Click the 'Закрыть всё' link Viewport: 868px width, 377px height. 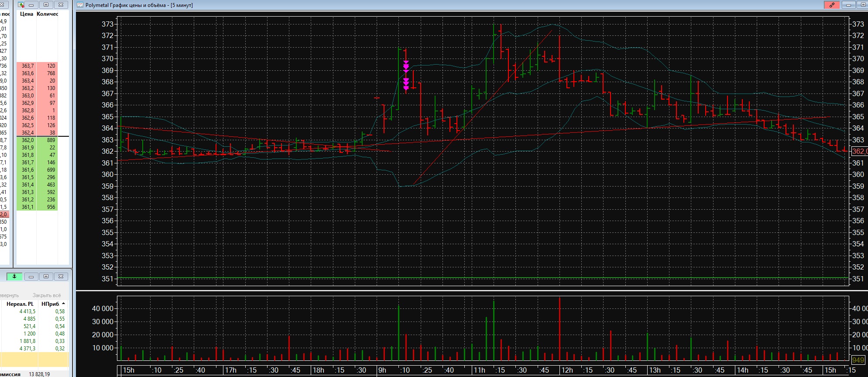46,295
